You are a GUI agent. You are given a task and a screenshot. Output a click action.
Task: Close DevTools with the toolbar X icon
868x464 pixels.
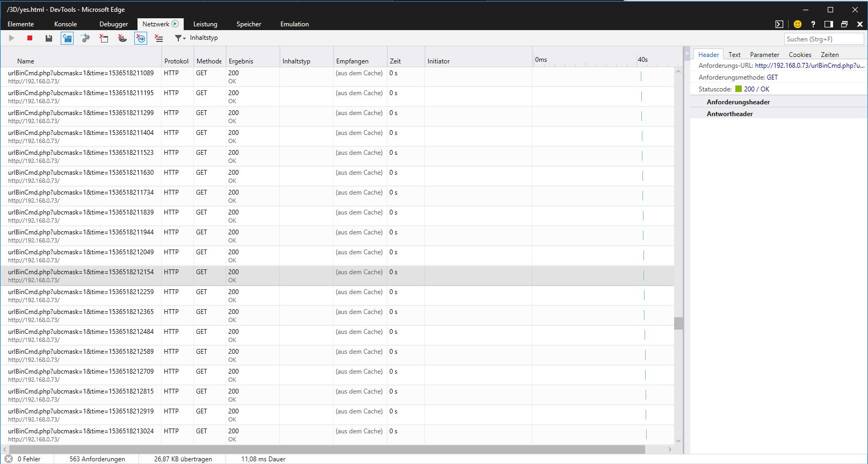859,24
